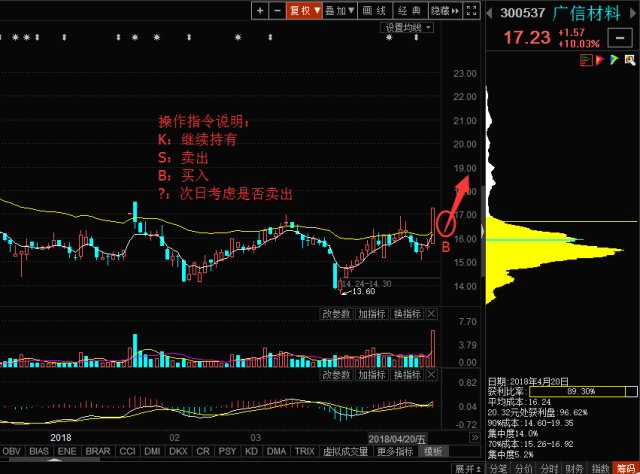Click the zoom in plus button
This screenshot has width=640, height=474.
click(260, 10)
